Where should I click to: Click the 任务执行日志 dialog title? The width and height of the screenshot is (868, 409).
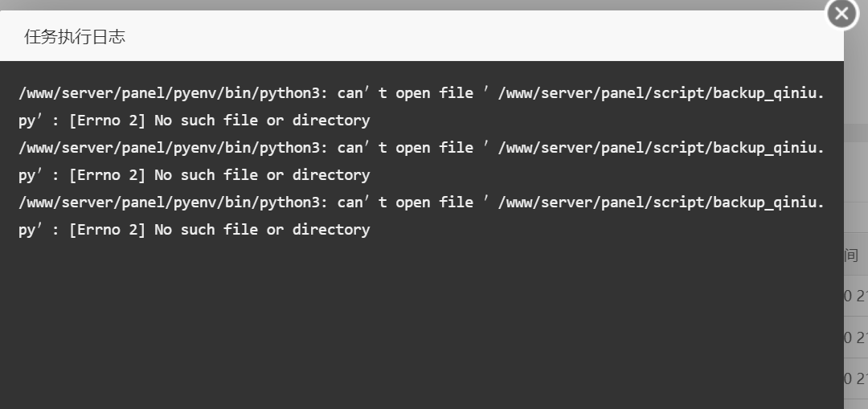(75, 37)
